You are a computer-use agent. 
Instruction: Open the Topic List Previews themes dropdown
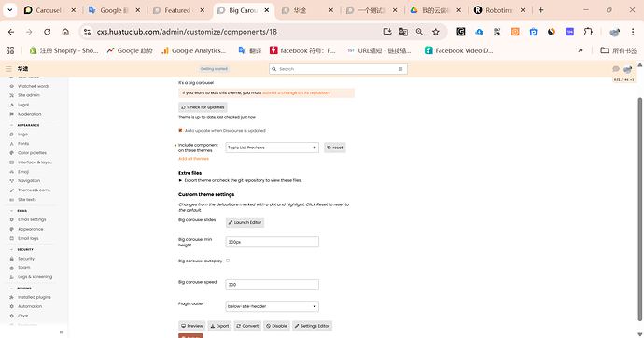(272, 148)
